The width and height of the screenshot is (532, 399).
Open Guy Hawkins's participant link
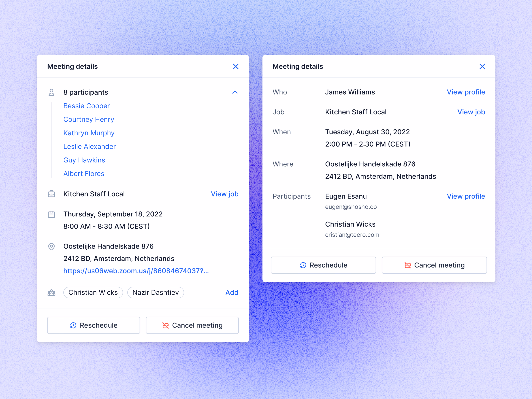[84, 160]
